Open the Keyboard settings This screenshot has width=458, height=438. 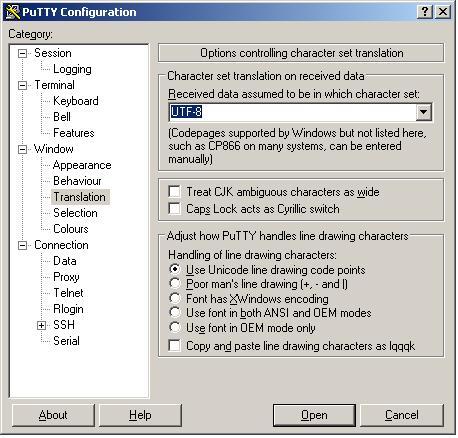click(76, 101)
